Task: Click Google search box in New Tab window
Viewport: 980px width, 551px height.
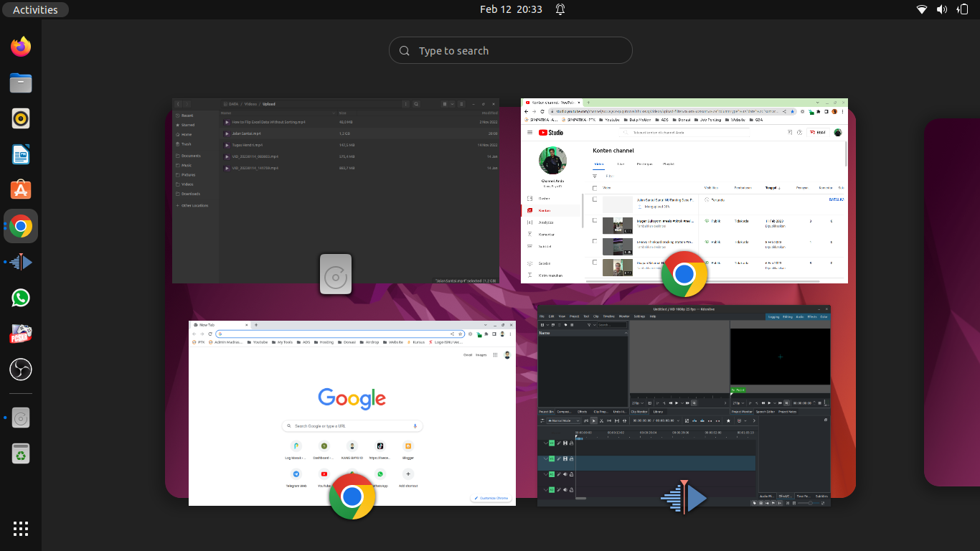Action: point(352,426)
